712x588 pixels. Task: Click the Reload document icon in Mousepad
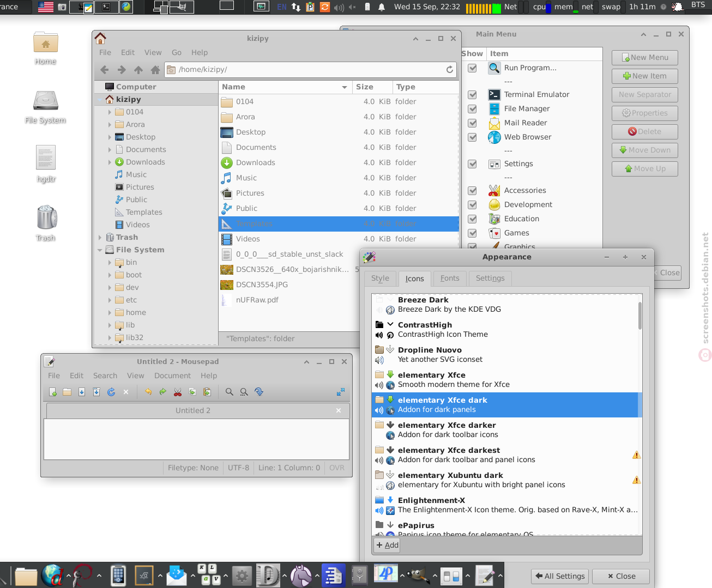click(111, 392)
